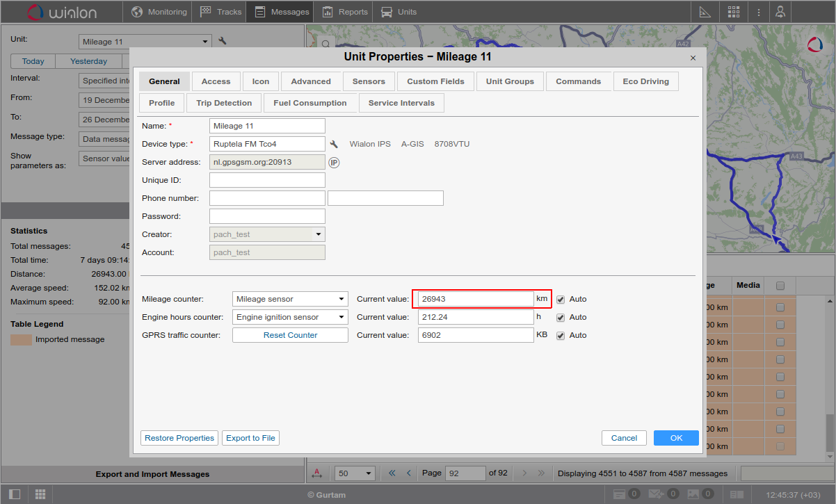The height and width of the screenshot is (504, 836).
Task: Open the apps grid icon in top bar
Action: [x=734, y=12]
